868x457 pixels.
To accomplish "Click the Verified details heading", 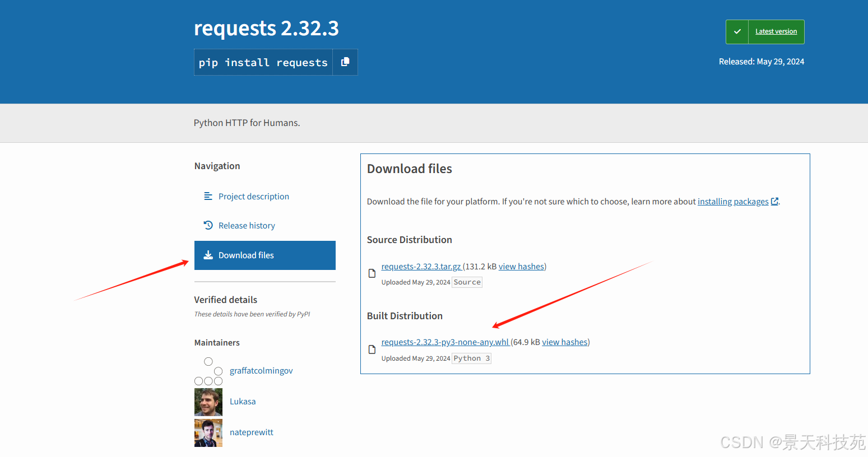I will pos(226,300).
